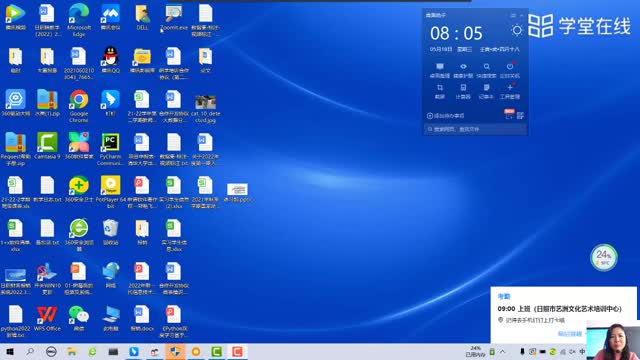Click the taskbar search magnifier

[30, 352]
